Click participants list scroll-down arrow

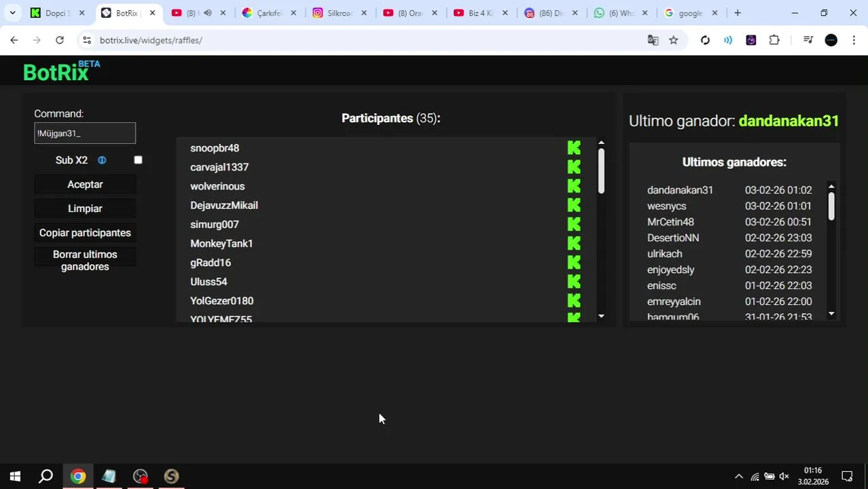click(x=601, y=316)
